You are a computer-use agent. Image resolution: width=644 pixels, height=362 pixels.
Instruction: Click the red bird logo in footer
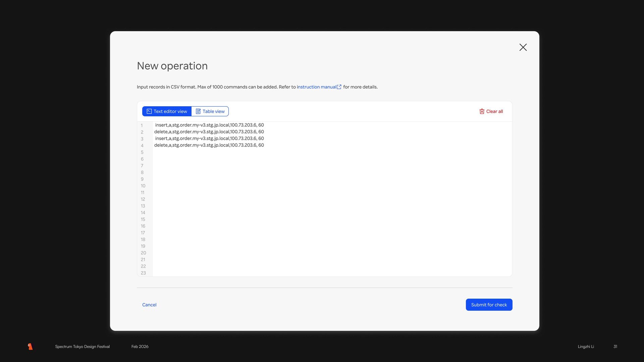pos(30,347)
